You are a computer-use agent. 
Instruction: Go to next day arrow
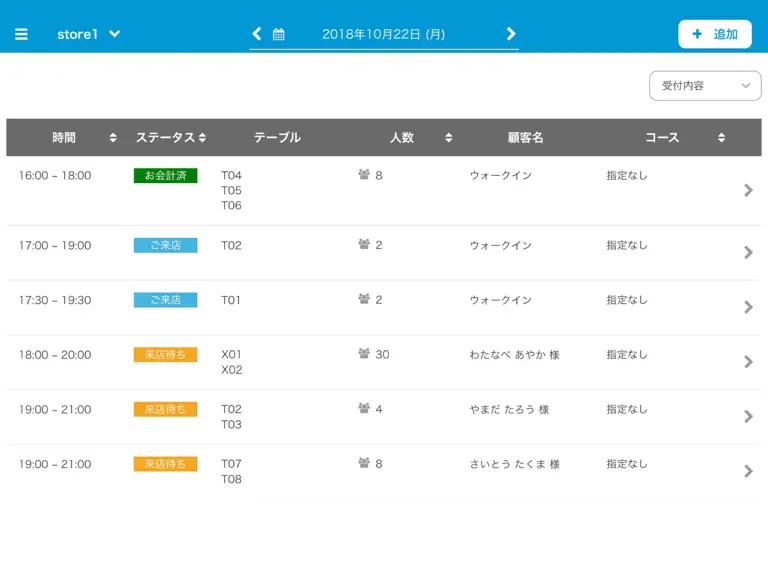click(x=511, y=34)
